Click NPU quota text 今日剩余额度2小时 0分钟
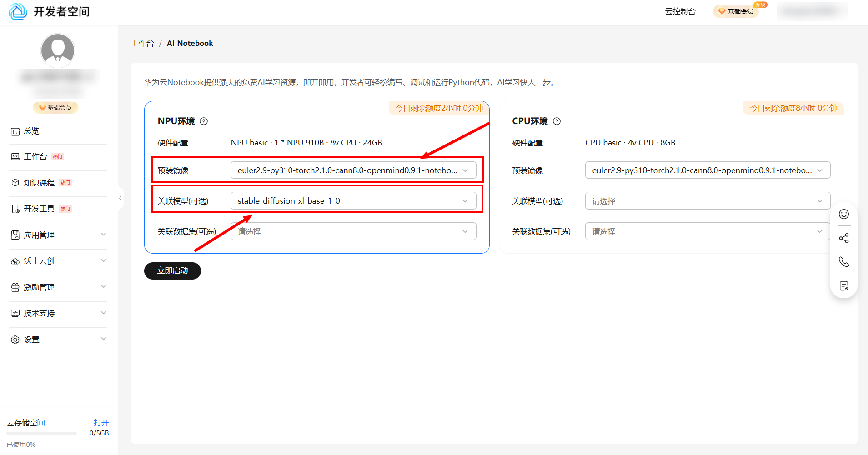This screenshot has height=455, width=868. (x=439, y=108)
